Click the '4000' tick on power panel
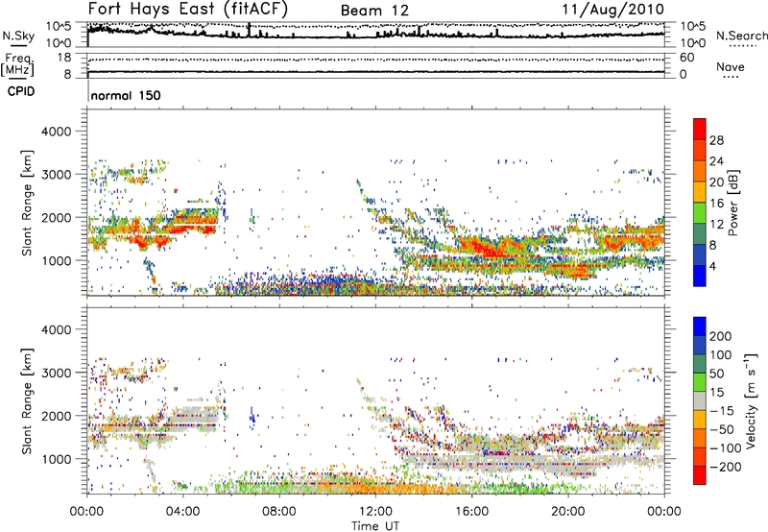The height and width of the screenshot is (532, 768). pos(56,132)
